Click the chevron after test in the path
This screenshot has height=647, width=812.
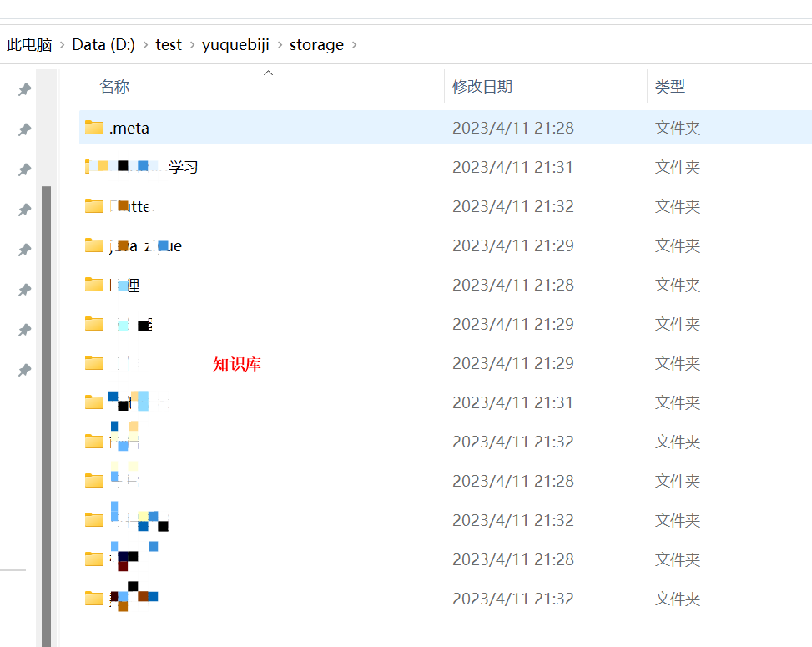194,44
